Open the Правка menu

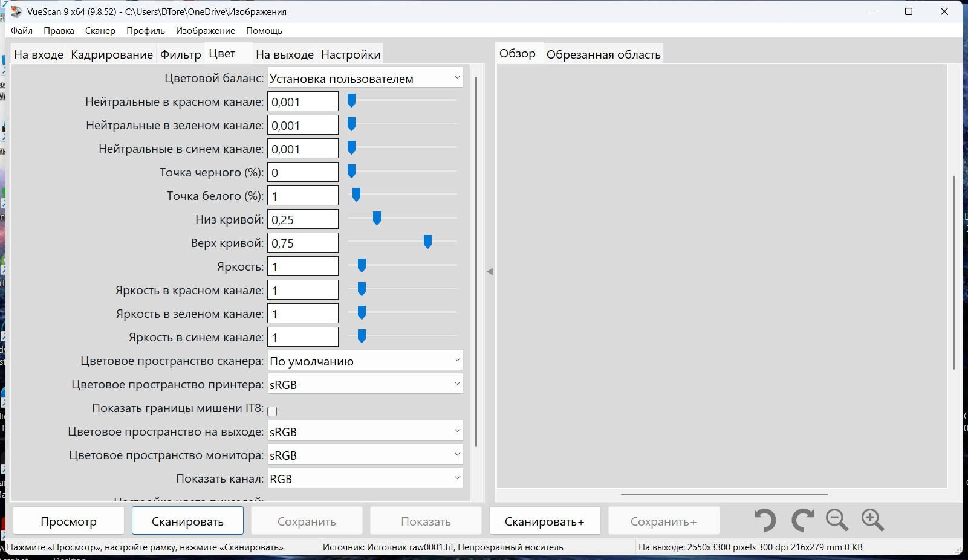point(59,30)
